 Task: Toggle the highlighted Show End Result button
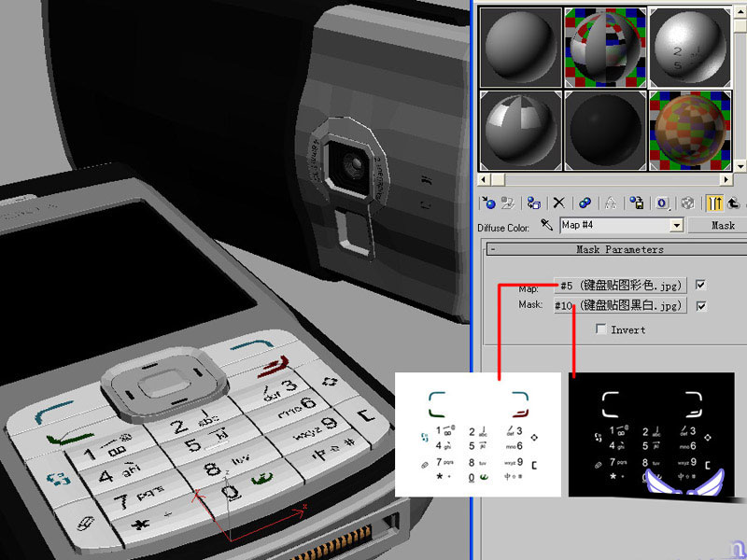click(716, 203)
